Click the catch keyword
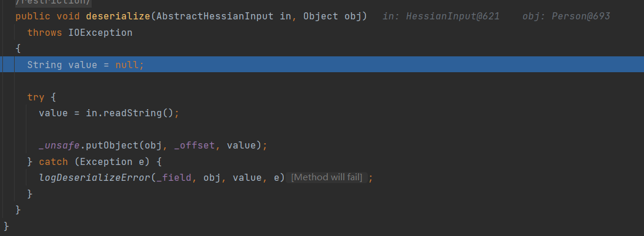The width and height of the screenshot is (644, 236). pos(53,161)
